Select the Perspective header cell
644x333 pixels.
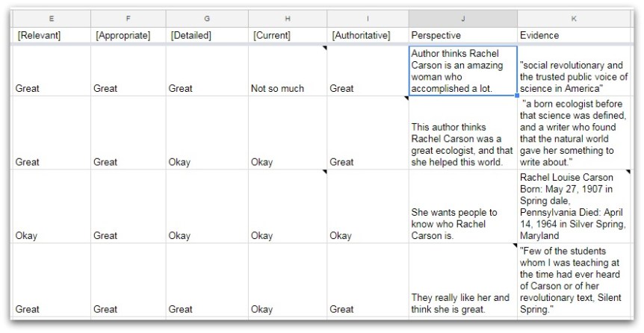(x=462, y=35)
